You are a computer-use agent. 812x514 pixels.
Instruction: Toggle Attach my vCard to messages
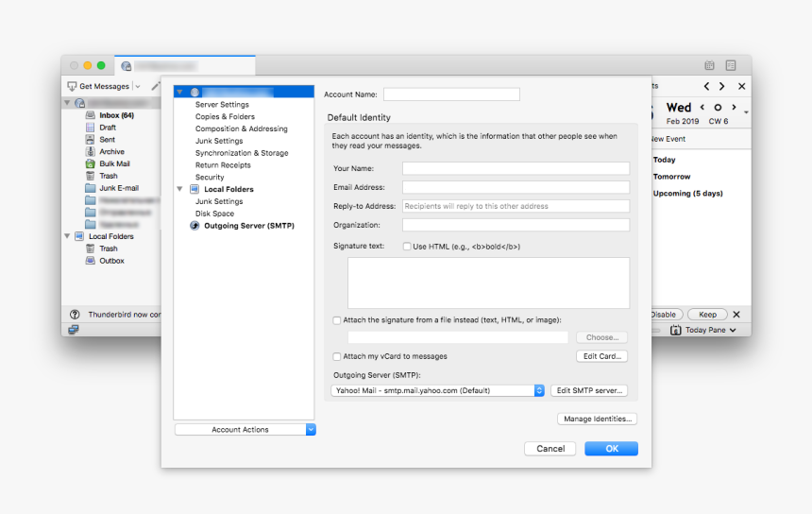(x=337, y=356)
